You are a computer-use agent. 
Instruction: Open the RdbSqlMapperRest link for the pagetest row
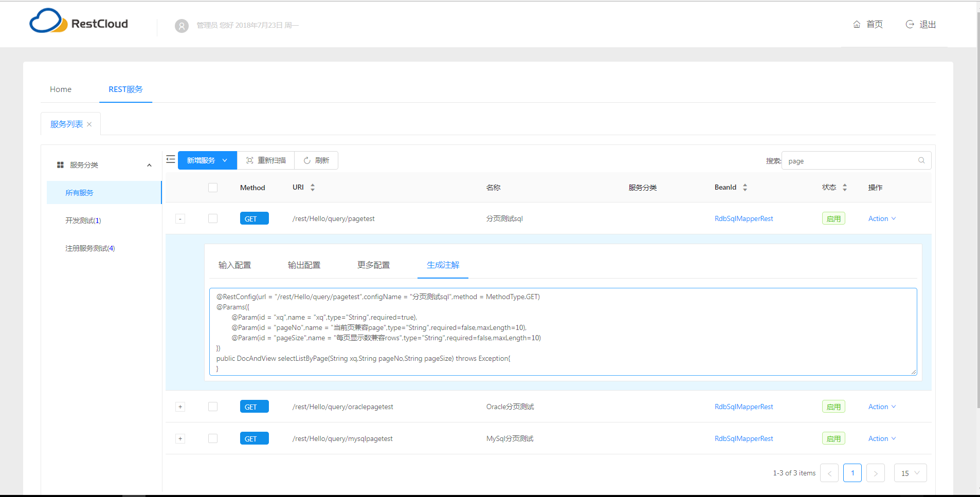coord(743,218)
